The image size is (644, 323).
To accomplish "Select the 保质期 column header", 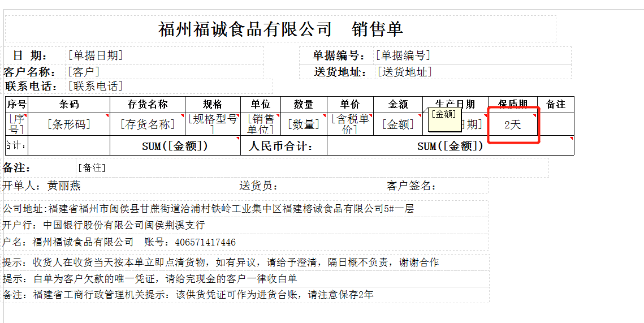I will pos(513,105).
